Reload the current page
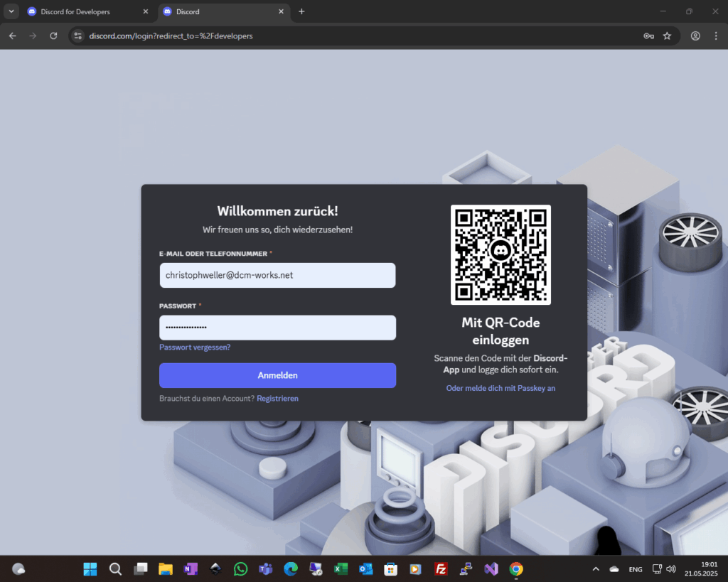The image size is (728, 582). (x=53, y=36)
